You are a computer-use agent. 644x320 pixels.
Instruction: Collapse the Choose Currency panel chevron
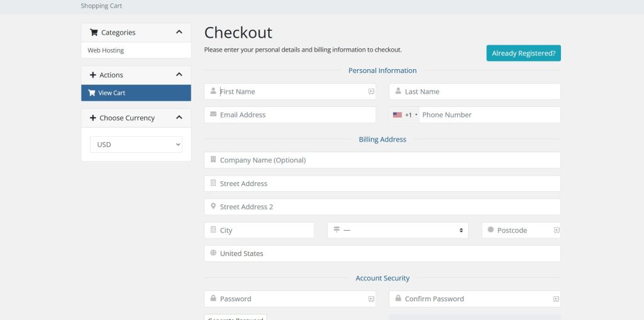coord(179,118)
